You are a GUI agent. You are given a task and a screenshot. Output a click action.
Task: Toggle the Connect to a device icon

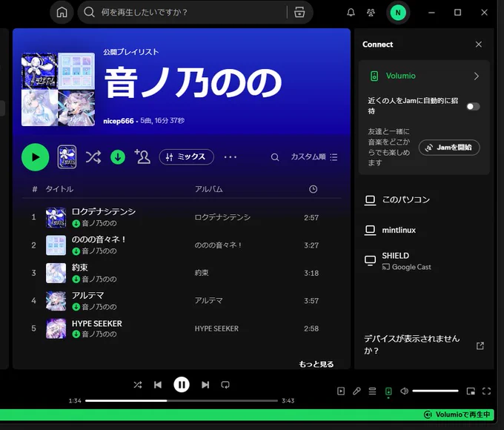[388, 391]
